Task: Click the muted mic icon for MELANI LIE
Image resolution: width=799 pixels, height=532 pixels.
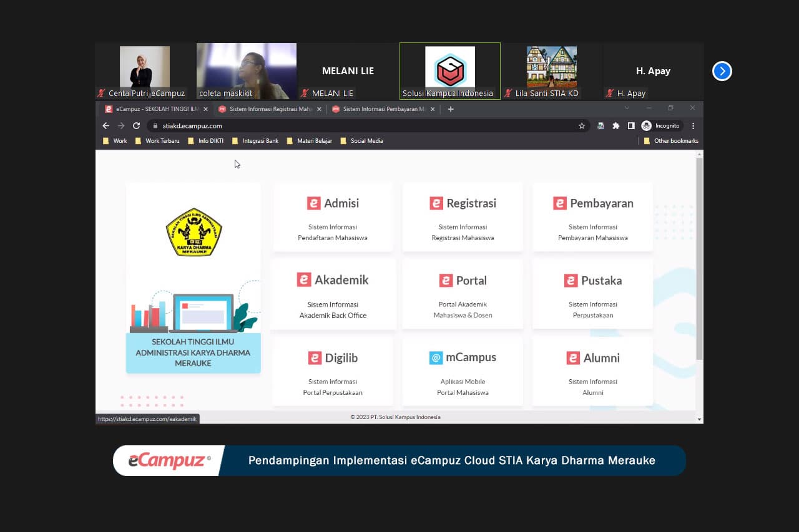Action: pos(305,94)
